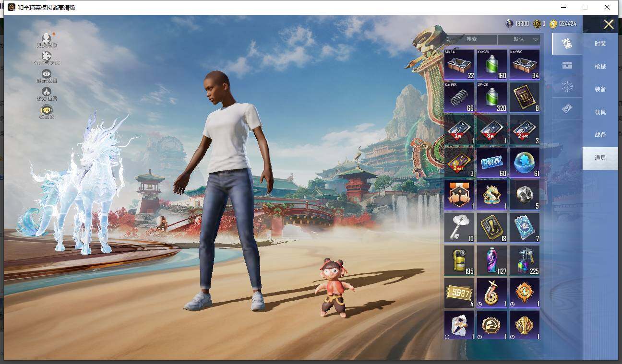Viewport: 622px width, 364px height.
Task: Select the ID card item, count 8
Action: (525, 97)
